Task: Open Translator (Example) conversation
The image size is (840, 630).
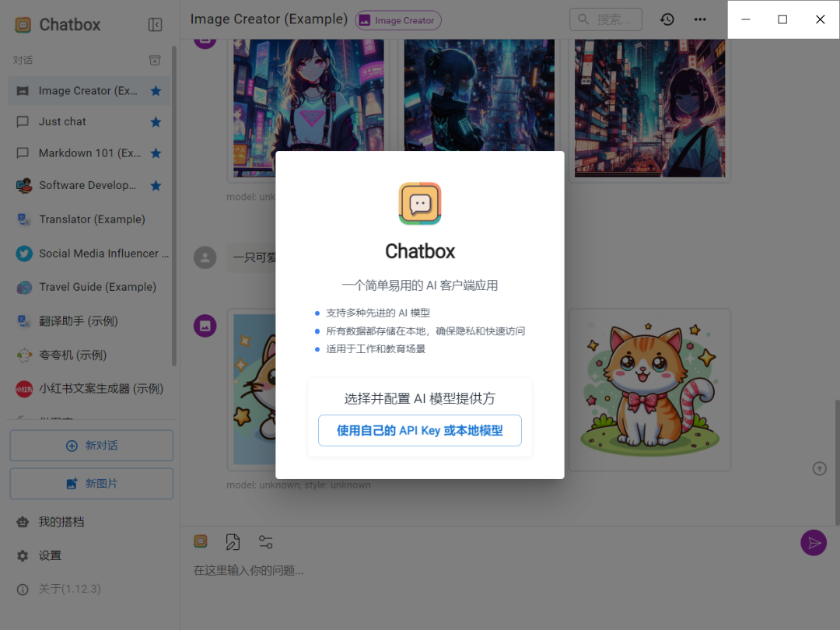Action: 89,219
